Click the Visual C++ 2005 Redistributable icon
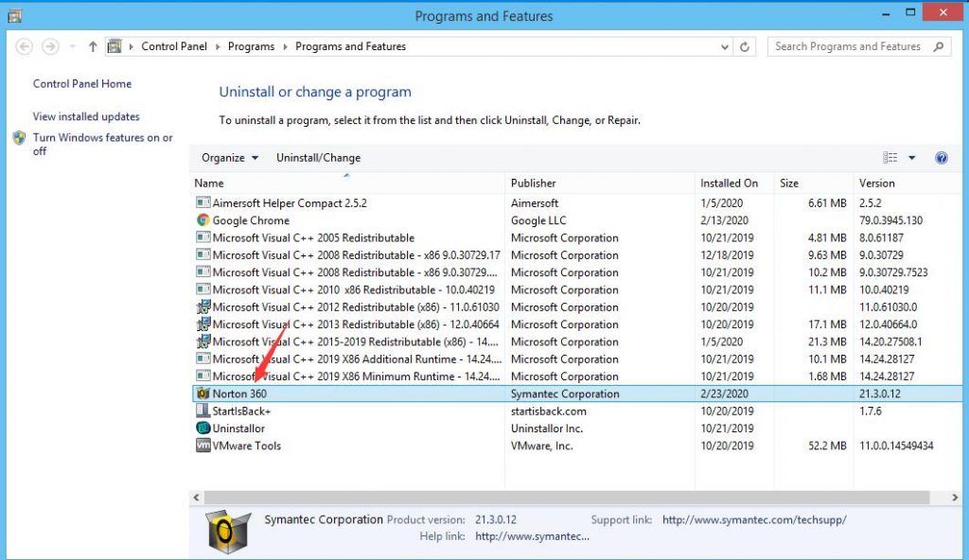 203,236
